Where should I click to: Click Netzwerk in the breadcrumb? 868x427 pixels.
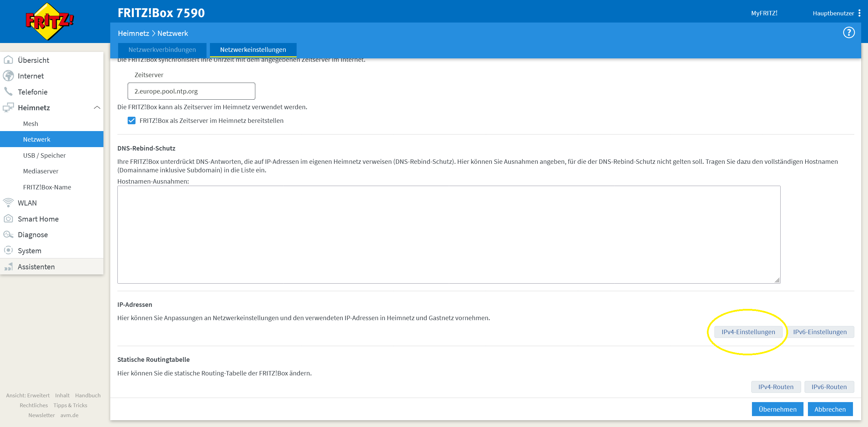point(173,33)
